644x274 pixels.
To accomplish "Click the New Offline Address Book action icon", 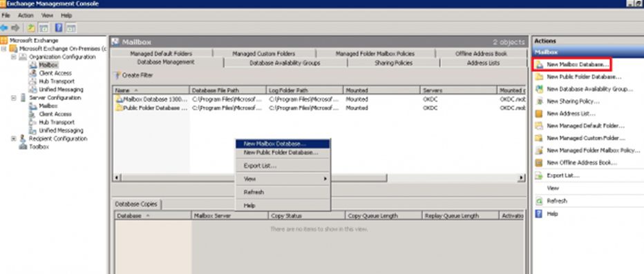I will (539, 163).
